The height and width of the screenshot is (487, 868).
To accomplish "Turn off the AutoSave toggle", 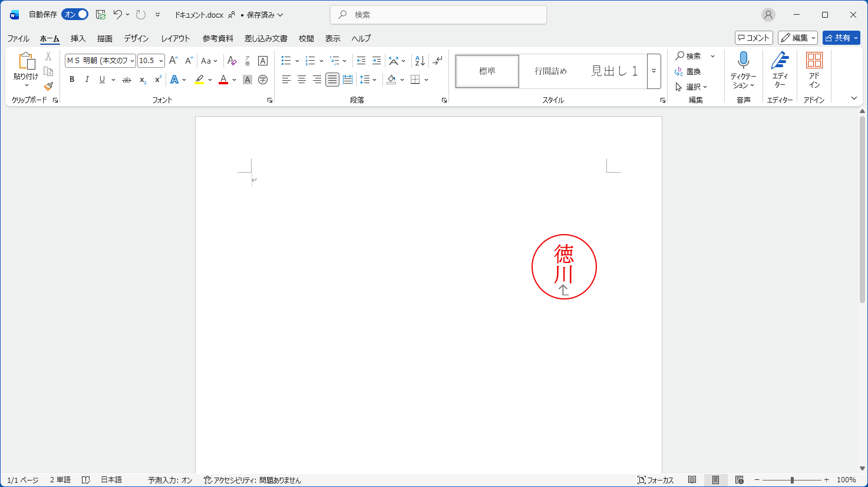I will [x=75, y=15].
